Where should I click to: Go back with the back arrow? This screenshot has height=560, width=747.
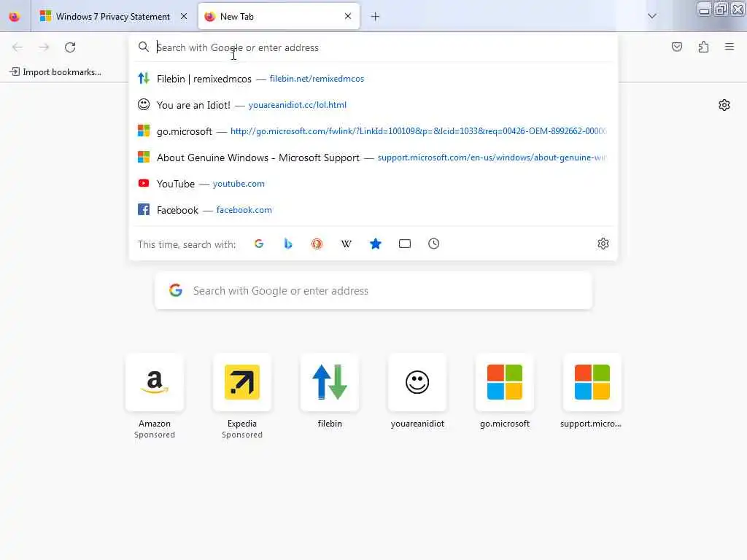click(x=18, y=47)
